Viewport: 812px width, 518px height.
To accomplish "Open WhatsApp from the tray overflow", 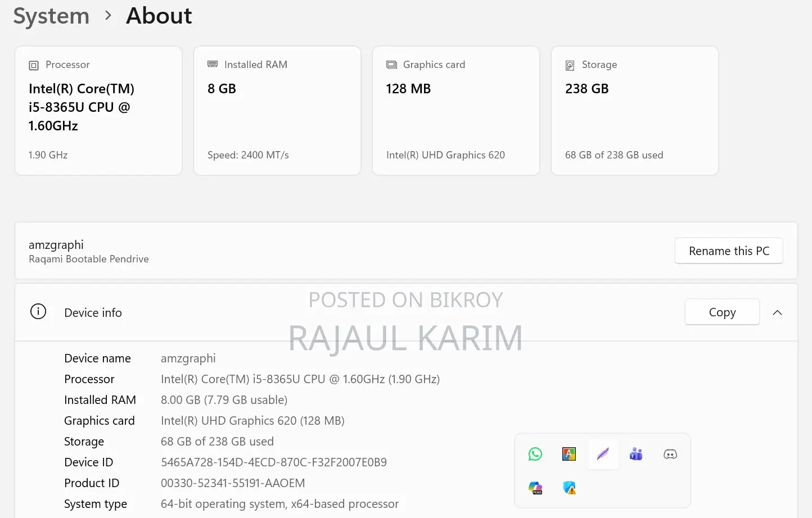I will [x=535, y=454].
